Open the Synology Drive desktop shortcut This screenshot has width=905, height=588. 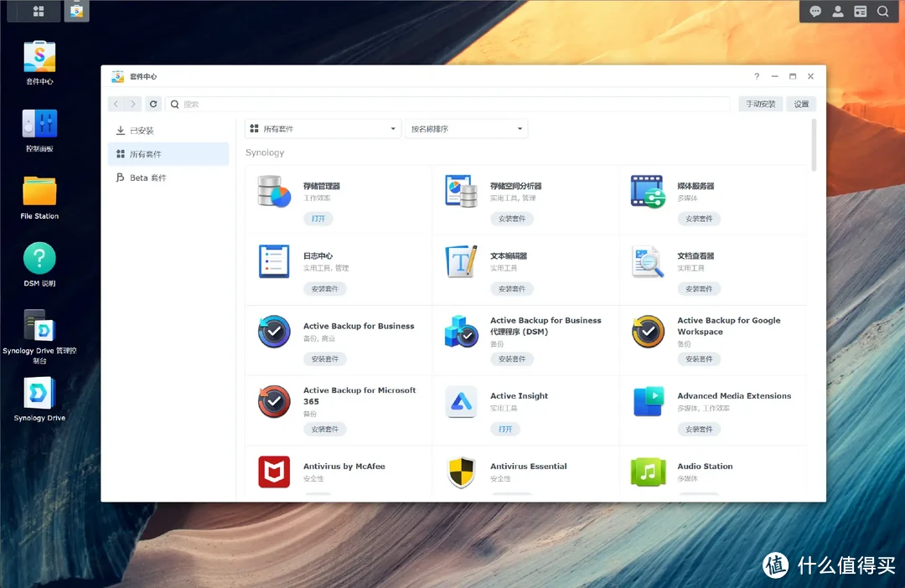39,394
